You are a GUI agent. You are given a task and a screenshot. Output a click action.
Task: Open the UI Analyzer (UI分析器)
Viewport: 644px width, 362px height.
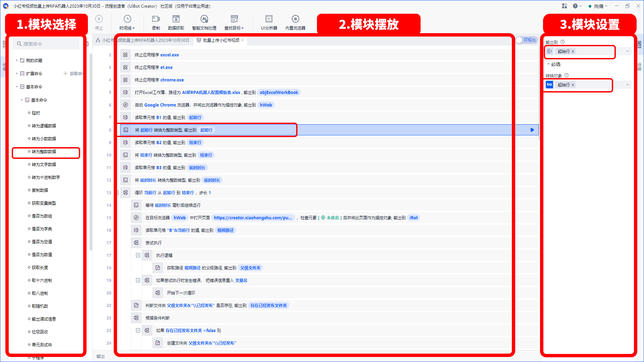[269, 22]
